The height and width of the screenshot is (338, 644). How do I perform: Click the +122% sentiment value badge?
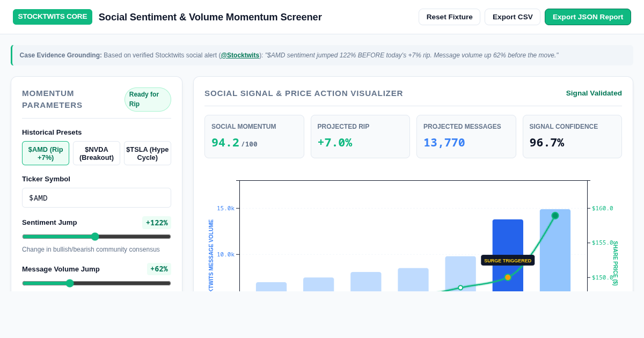[157, 223]
